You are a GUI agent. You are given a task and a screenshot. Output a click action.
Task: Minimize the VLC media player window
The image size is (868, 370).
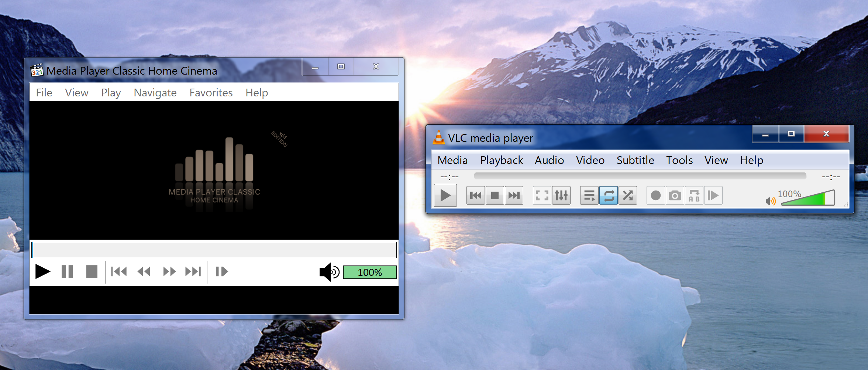tap(765, 134)
